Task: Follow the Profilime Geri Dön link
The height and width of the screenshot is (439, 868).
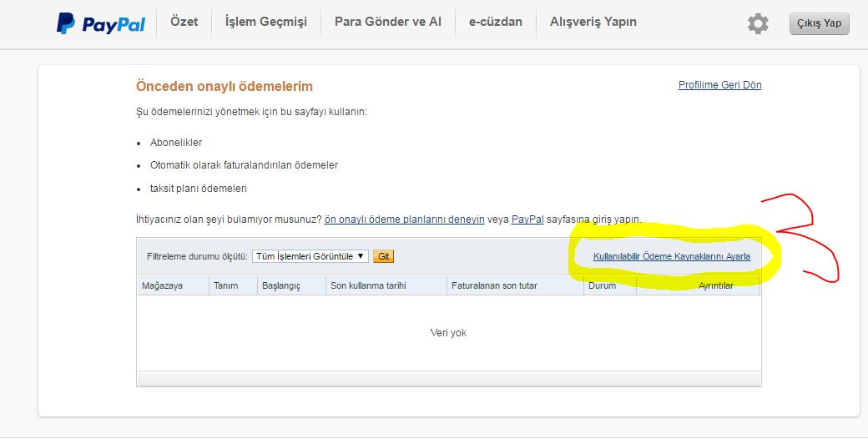Action: (x=719, y=85)
